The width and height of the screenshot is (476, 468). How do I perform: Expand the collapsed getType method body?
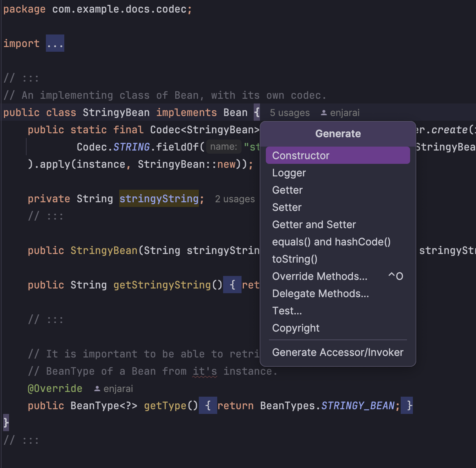[x=208, y=405]
